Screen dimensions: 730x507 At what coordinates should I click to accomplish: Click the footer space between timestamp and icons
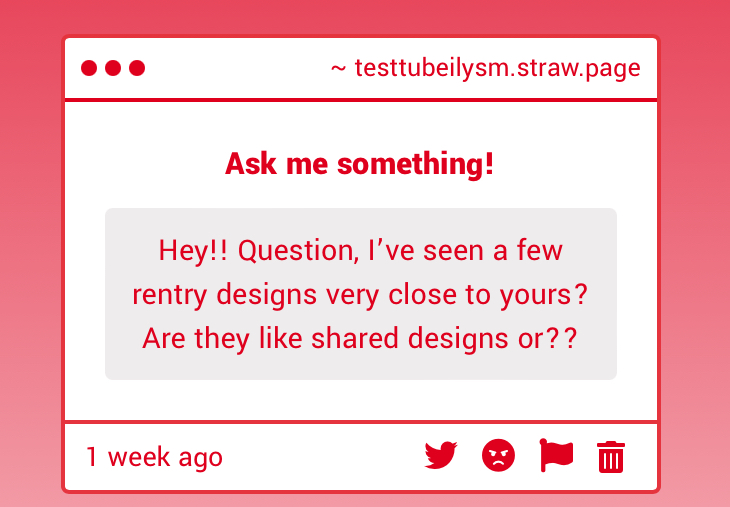320,457
